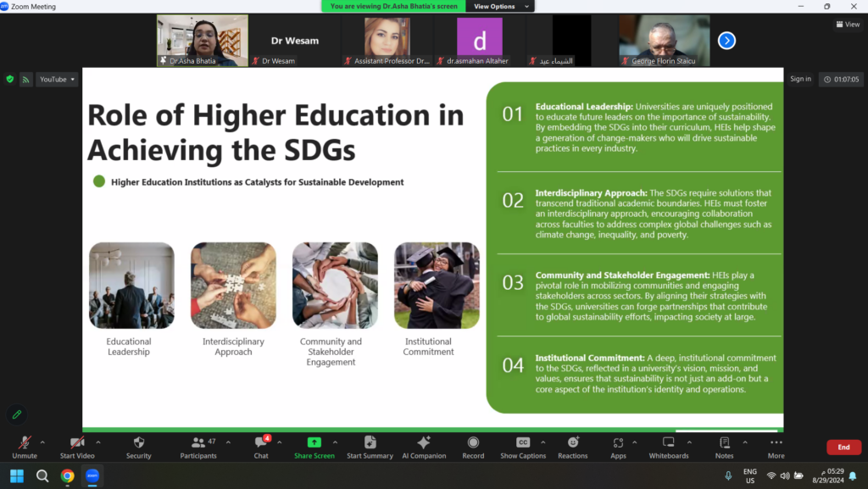Click the Sign in link

coord(800,79)
